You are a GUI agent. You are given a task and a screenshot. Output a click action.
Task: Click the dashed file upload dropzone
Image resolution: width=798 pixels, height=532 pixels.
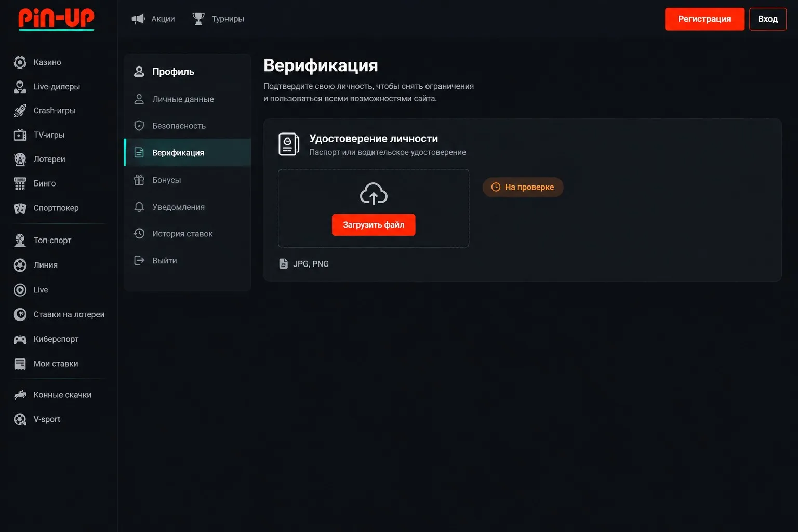(374, 208)
